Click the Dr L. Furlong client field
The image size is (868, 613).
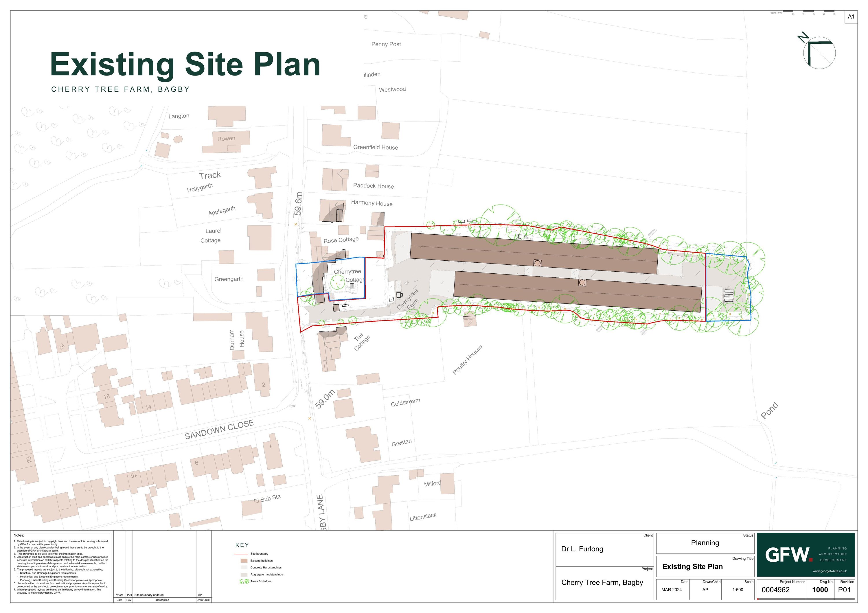pyautogui.click(x=582, y=549)
